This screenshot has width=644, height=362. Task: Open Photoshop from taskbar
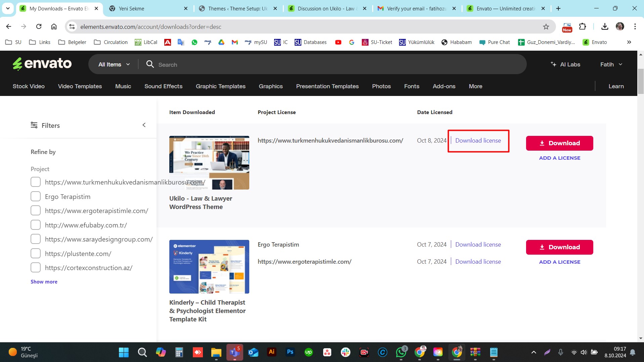tap(290, 352)
